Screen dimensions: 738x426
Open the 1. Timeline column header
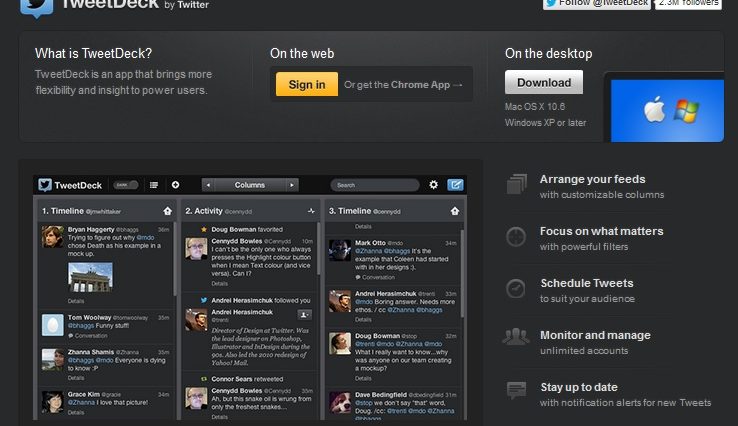pos(105,211)
